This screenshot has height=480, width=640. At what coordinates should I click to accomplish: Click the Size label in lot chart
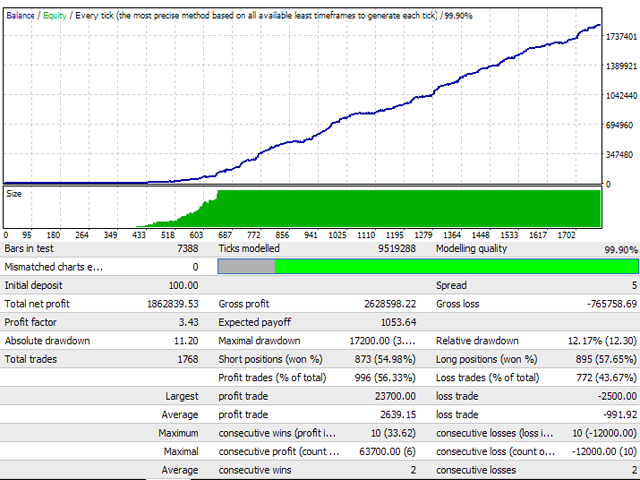[x=14, y=194]
